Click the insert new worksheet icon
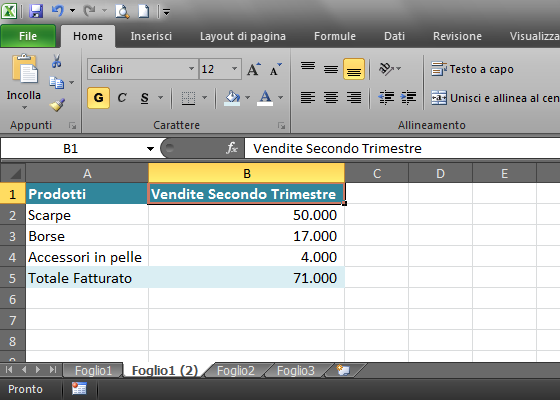 coord(343,370)
